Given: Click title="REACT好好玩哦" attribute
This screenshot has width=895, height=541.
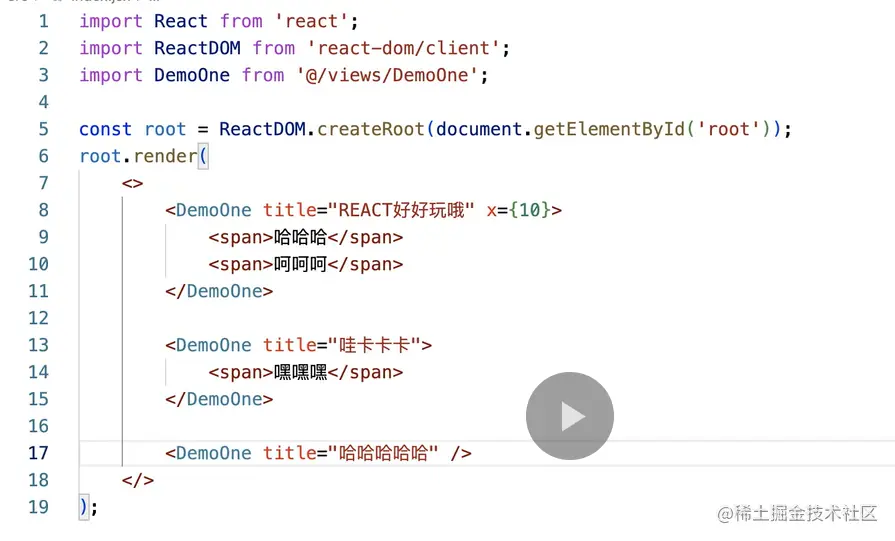Looking at the screenshot, I should click(369, 211).
